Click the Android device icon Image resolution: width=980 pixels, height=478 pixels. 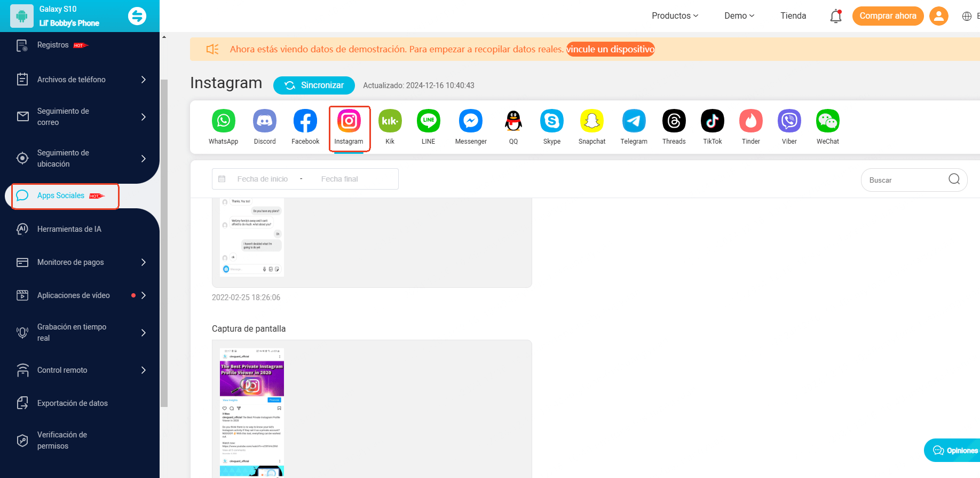[x=21, y=16]
